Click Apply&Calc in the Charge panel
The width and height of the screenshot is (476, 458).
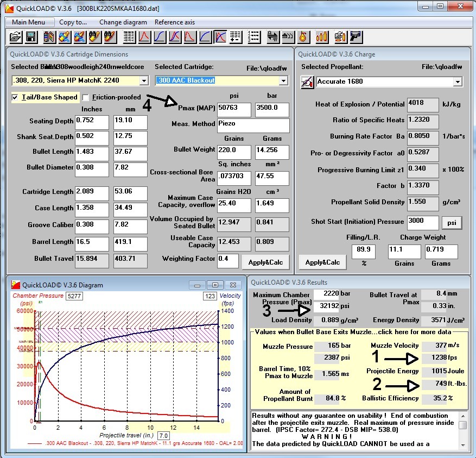(x=323, y=262)
